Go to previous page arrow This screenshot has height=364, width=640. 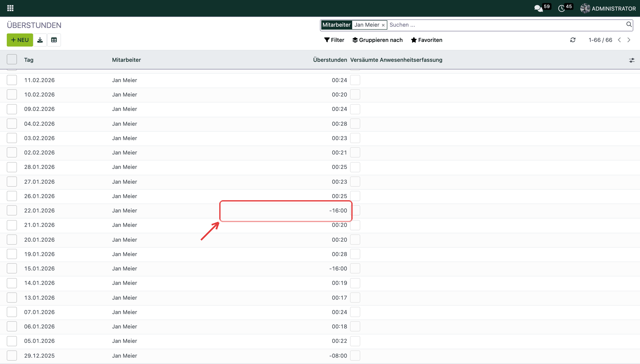619,40
